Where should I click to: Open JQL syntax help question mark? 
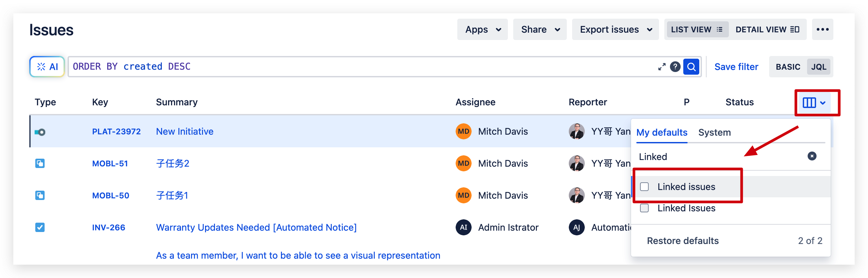(x=675, y=66)
